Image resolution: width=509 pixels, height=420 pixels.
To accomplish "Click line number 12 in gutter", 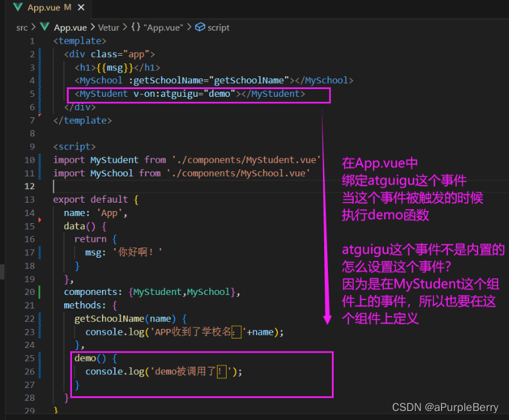I will (x=30, y=186).
